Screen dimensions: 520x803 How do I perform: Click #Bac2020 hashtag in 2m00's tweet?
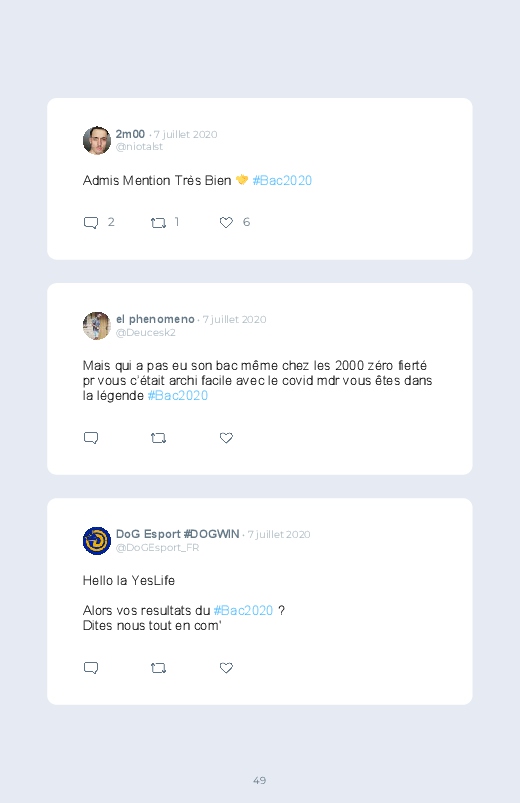pyautogui.click(x=282, y=180)
